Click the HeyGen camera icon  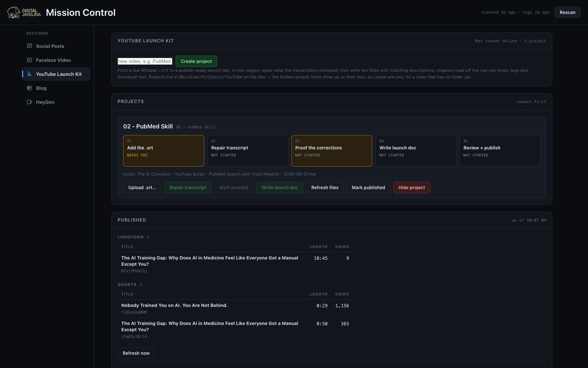click(x=29, y=102)
